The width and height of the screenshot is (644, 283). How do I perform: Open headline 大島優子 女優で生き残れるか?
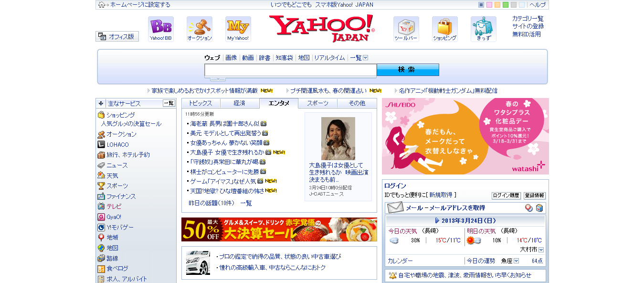227,152
